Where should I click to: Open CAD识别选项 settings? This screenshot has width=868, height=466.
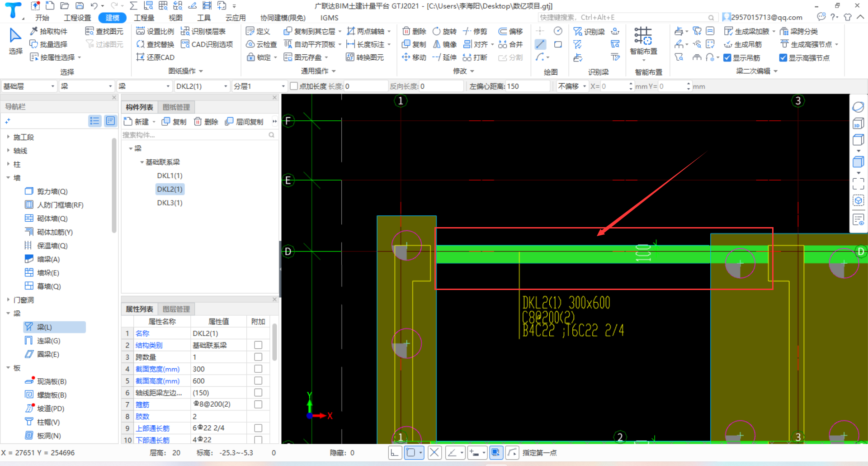(207, 44)
